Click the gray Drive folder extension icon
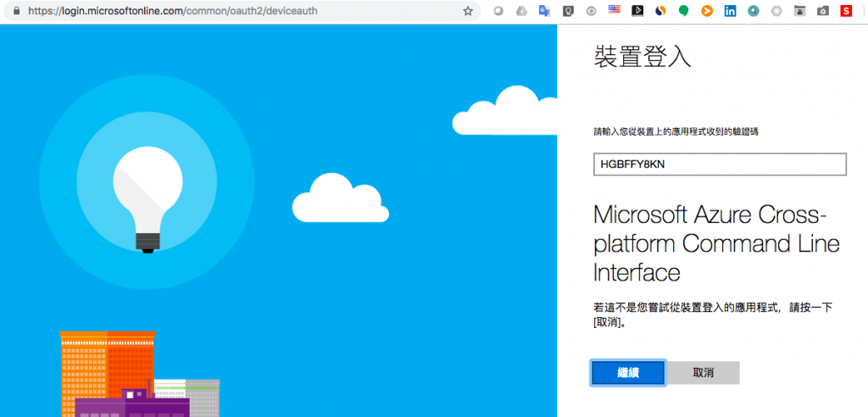The width and height of the screenshot is (868, 417). coord(822,10)
